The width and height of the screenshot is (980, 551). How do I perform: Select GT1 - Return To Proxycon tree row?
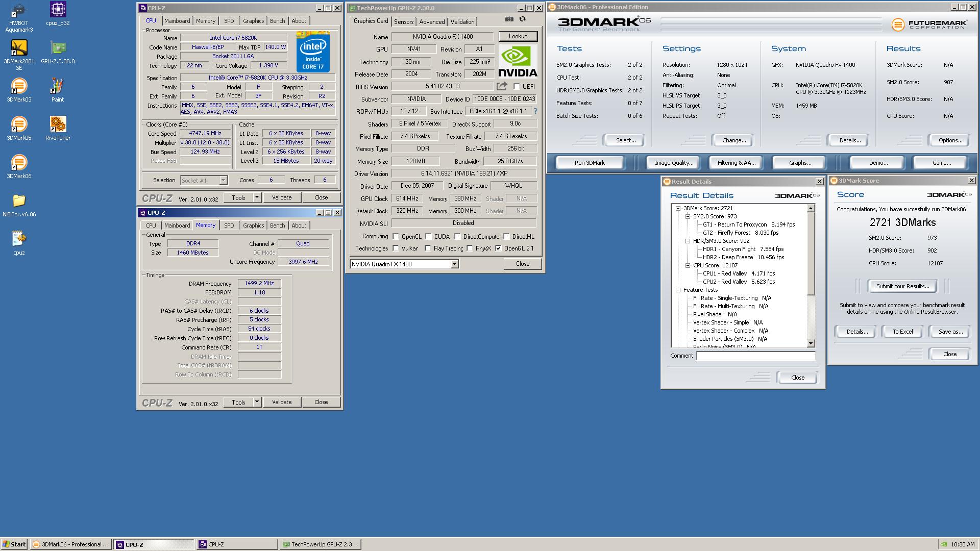(x=748, y=224)
